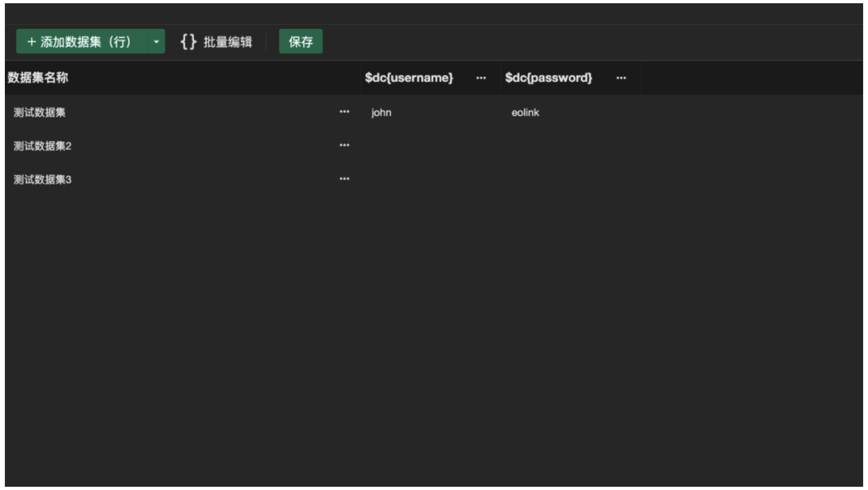The image size is (868, 490).
Task: Click the 添加数据集（行）button
Action: (x=82, y=42)
